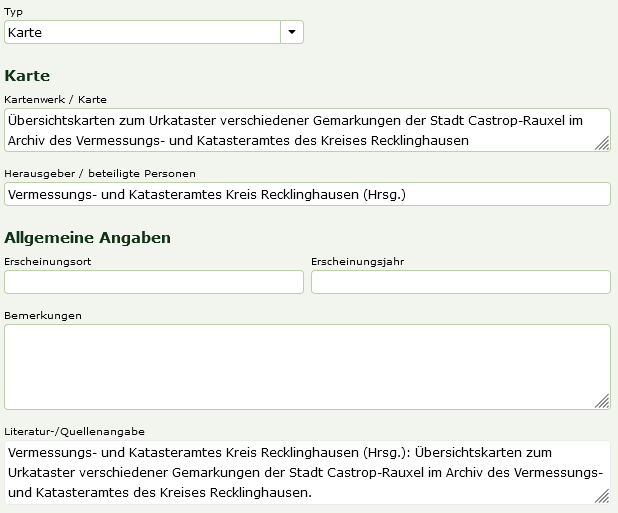Focus the Literatur-/Quellenangabe text area
This screenshot has width=618, height=513.
pyautogui.click(x=307, y=472)
